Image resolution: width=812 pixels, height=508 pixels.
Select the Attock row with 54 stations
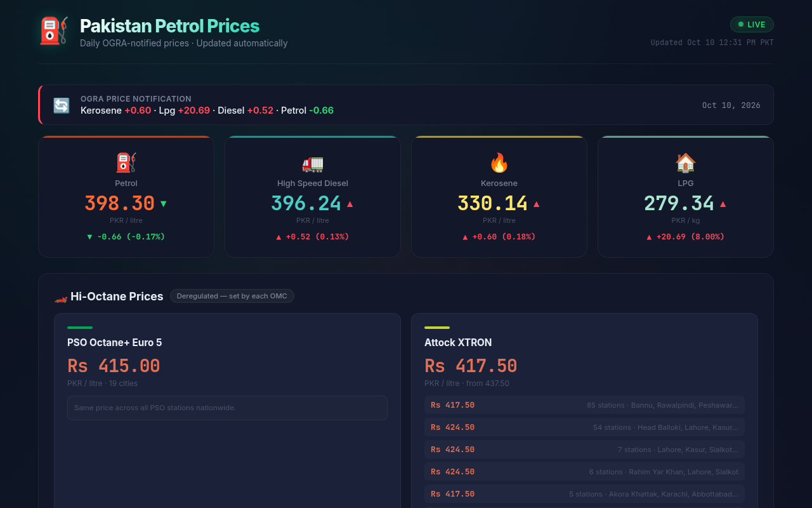(x=584, y=427)
